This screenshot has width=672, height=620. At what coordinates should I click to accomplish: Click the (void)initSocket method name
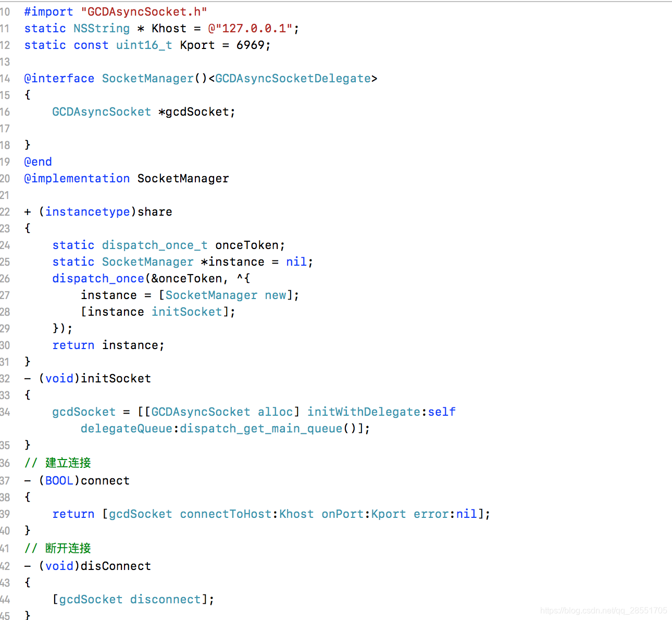[116, 378]
